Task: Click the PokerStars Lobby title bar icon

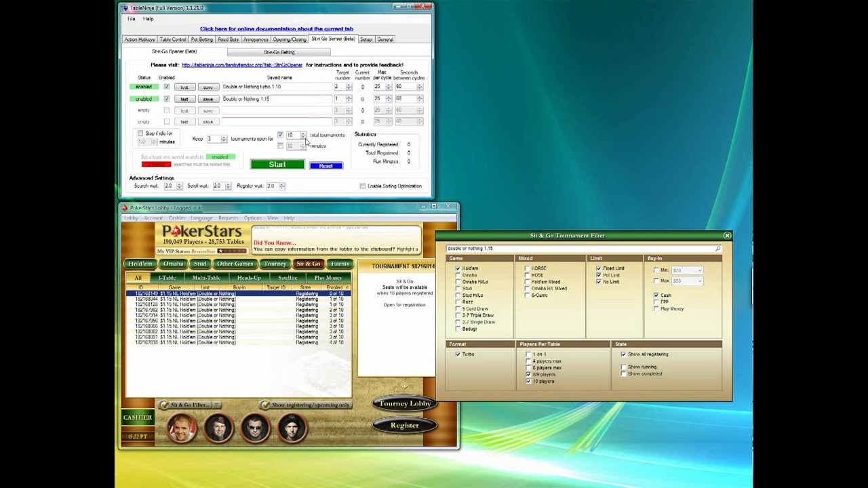Action: pos(125,208)
